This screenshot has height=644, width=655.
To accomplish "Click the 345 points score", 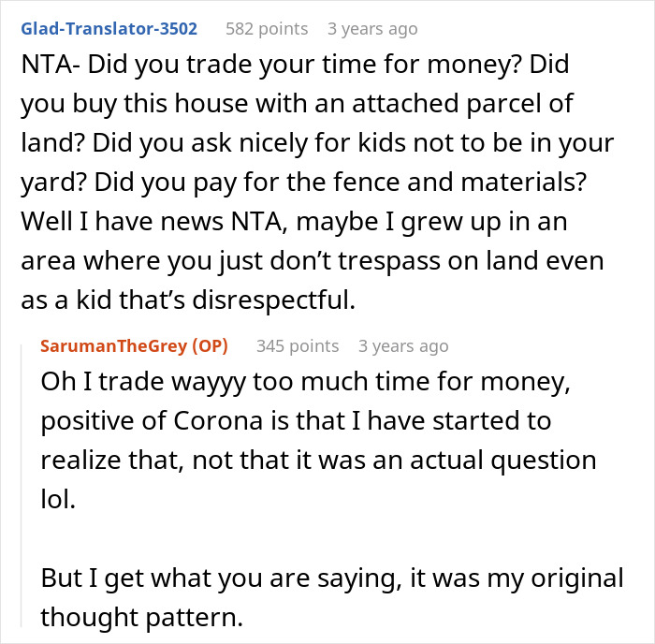I will (298, 346).
